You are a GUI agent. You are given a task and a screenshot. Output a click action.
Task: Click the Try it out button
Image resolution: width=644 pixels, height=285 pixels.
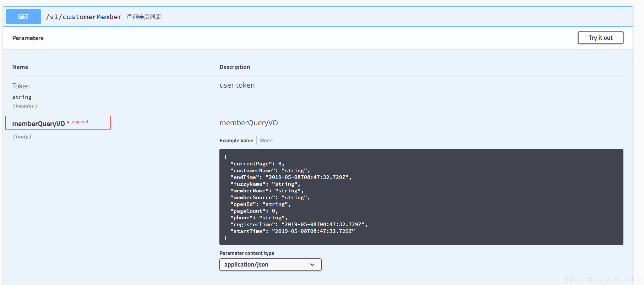(600, 38)
